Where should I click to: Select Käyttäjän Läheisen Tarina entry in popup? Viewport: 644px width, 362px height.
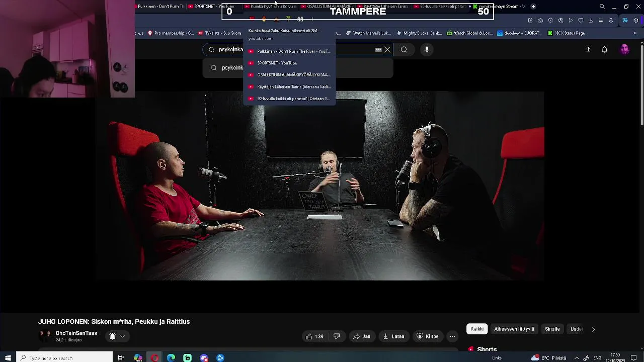(289, 87)
